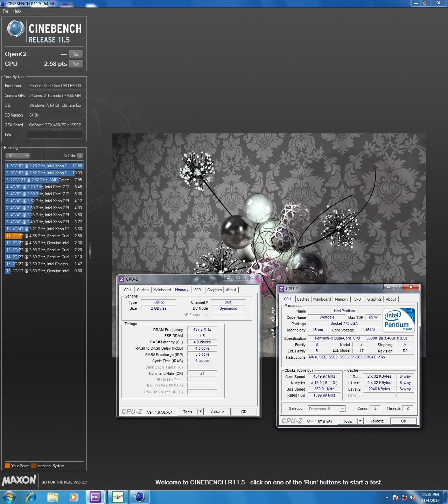Switch to Cinebench taskbar icon

click(140, 497)
